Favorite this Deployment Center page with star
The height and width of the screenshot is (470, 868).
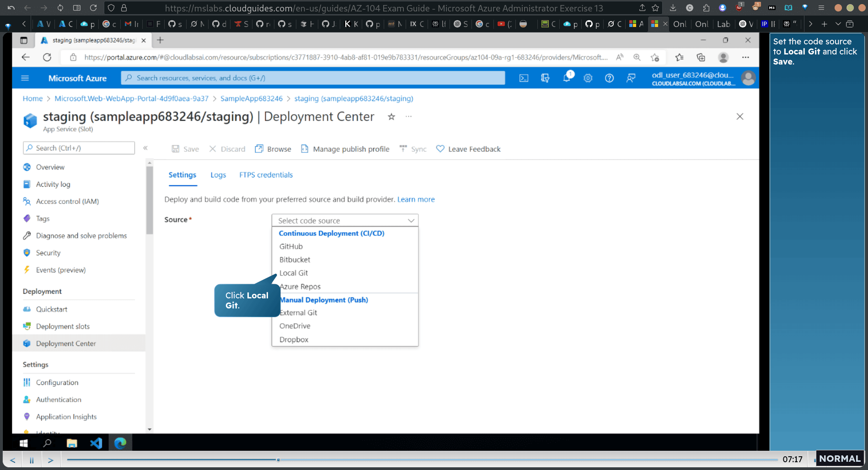pos(391,117)
